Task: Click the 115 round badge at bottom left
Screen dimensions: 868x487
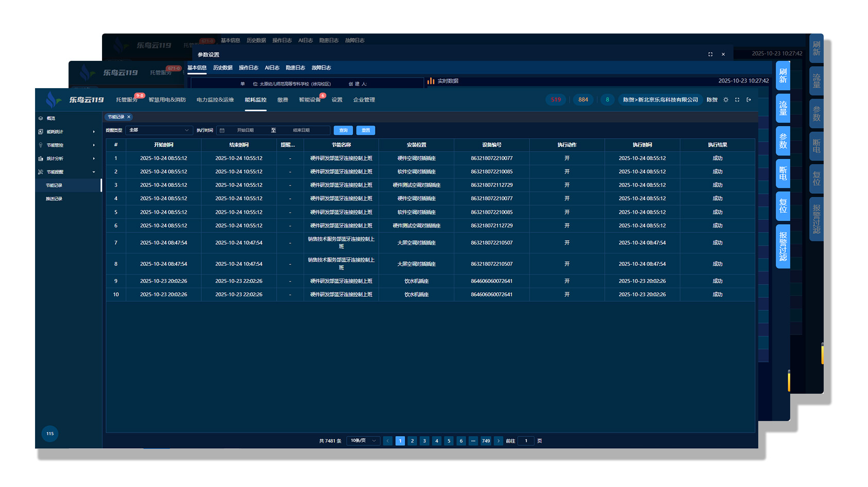Action: click(x=50, y=433)
